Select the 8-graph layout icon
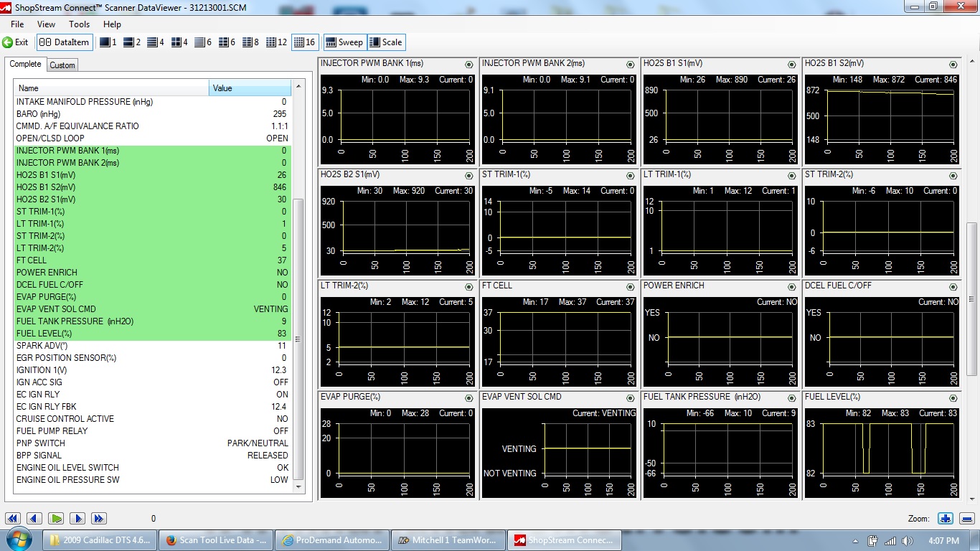This screenshot has width=980, height=551. pyautogui.click(x=251, y=42)
